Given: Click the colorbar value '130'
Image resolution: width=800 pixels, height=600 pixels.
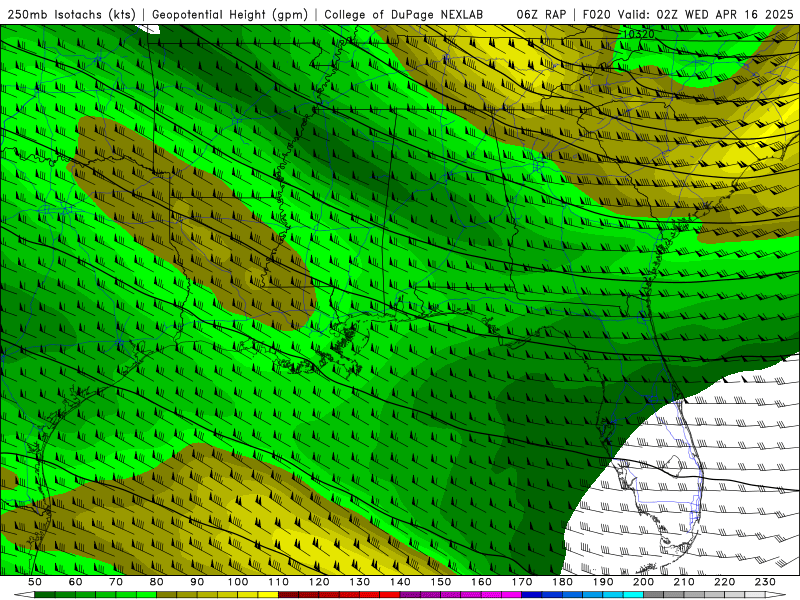Looking at the screenshot, I should (x=360, y=582).
